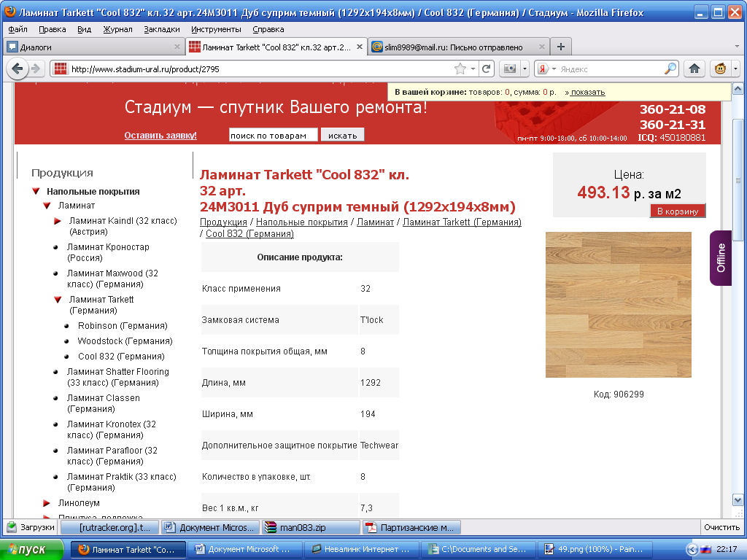747x560 pixels.
Task: Open the Вид menu
Action: pos(84,29)
